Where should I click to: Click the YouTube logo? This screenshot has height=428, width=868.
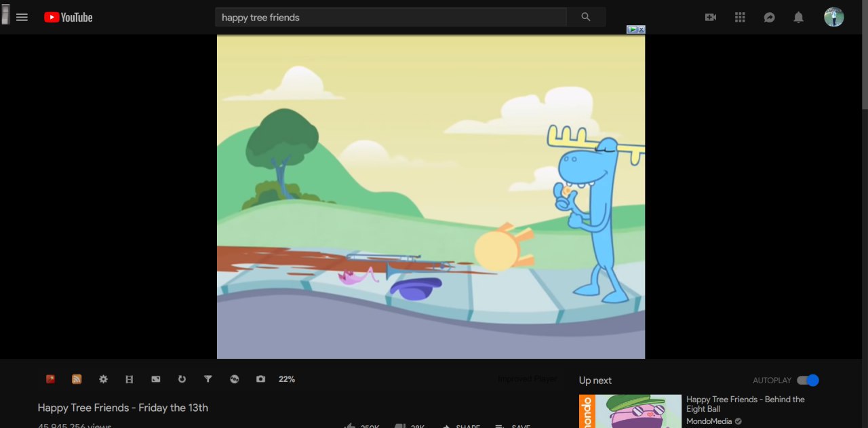tap(68, 17)
